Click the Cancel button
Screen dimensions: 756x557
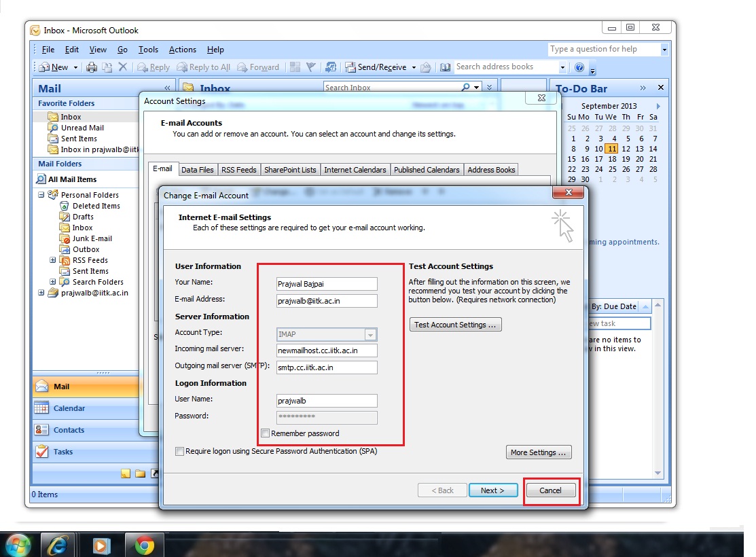tap(551, 490)
